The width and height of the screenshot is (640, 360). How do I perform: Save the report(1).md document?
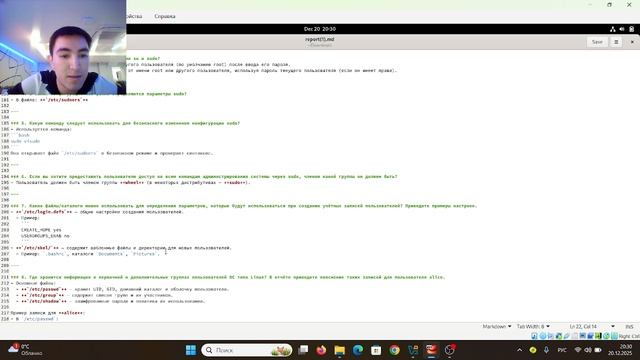pyautogui.click(x=597, y=42)
